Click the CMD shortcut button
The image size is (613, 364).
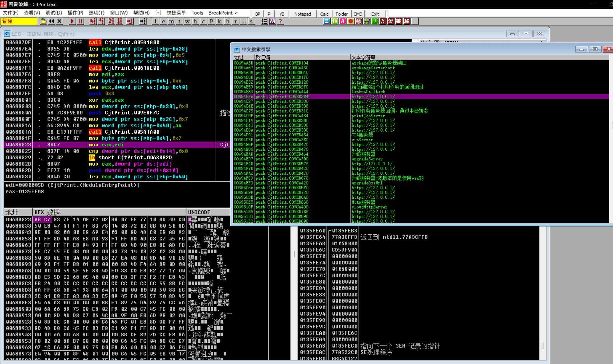click(358, 14)
